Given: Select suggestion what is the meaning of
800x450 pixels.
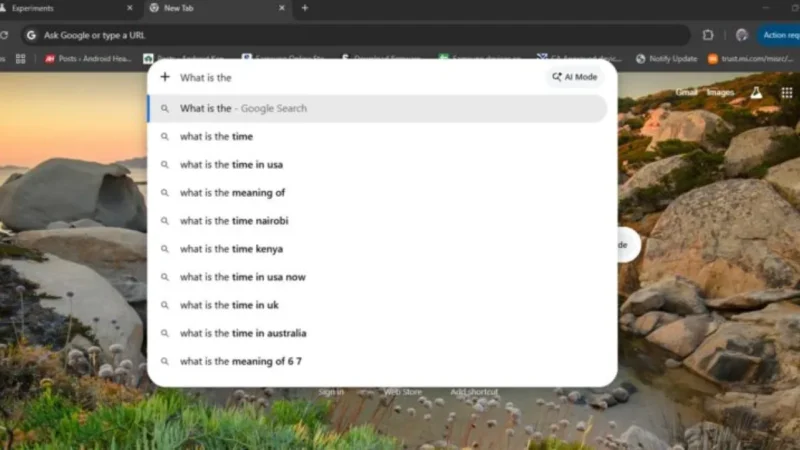Looking at the screenshot, I should 378,192.
